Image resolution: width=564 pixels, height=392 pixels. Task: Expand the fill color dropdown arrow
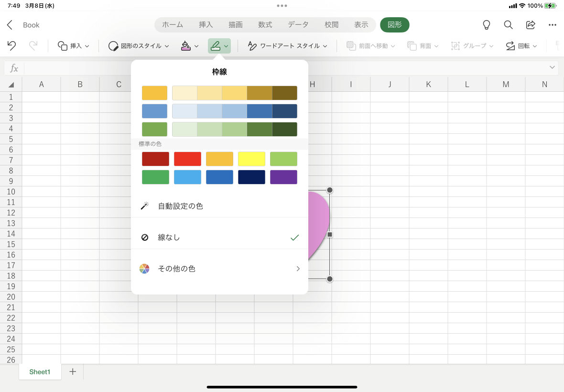tap(196, 46)
